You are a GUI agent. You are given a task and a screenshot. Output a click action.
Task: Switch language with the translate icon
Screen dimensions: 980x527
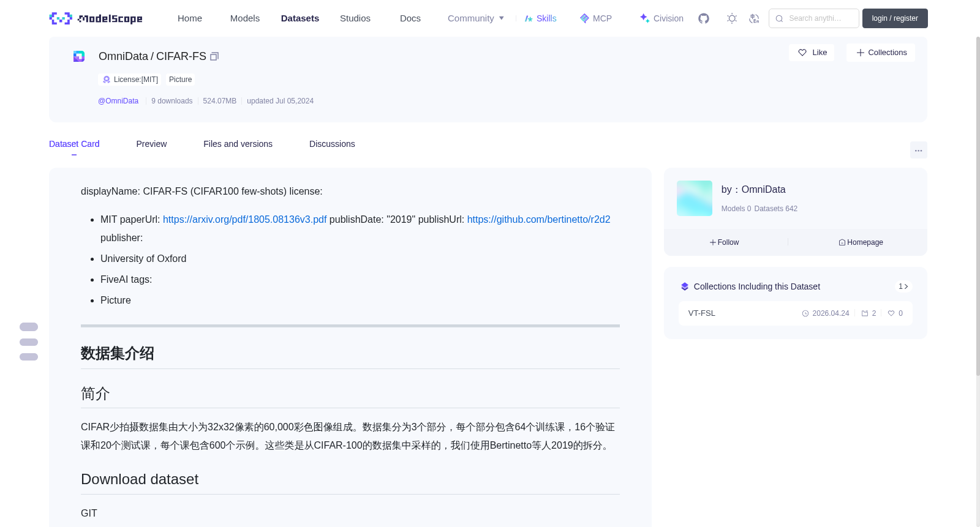pos(754,18)
